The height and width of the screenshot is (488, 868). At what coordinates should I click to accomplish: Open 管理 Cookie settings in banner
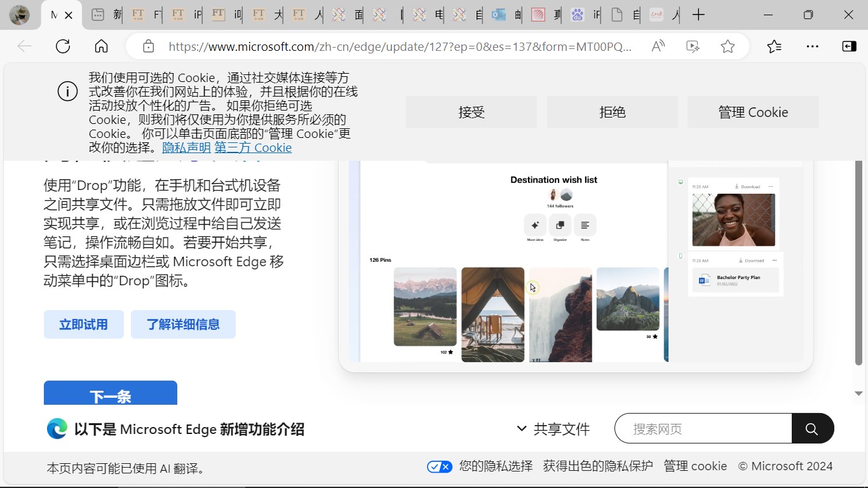753,112
